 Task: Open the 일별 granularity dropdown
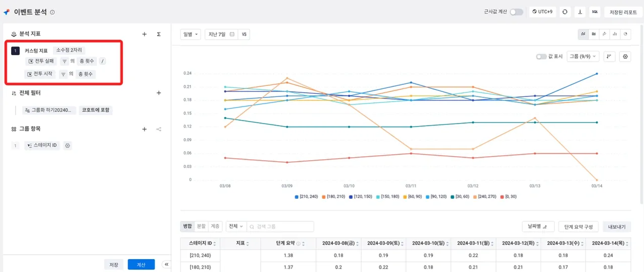point(190,34)
